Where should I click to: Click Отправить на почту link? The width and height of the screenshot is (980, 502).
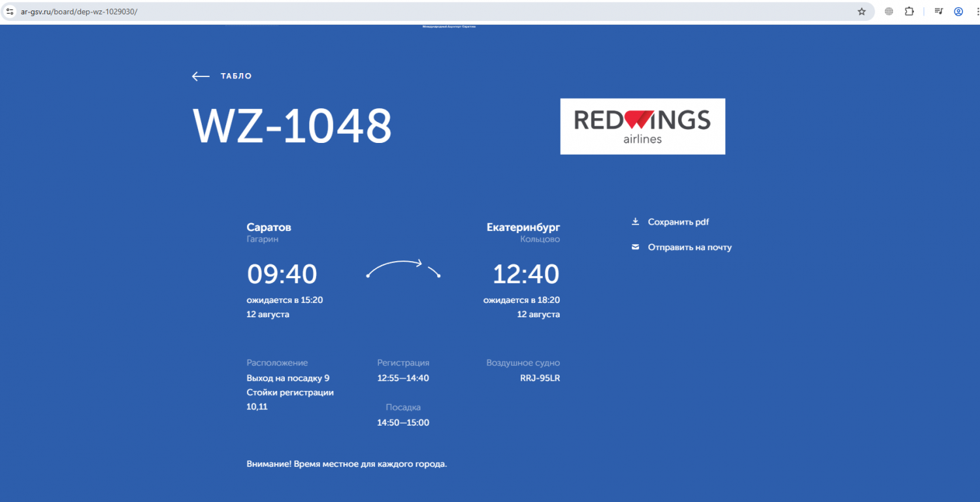coord(690,247)
